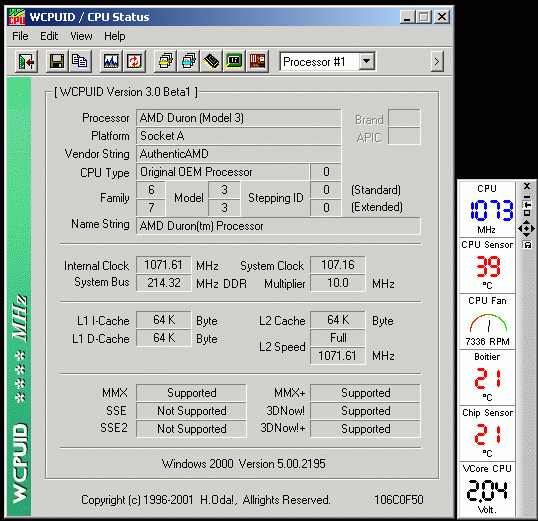538x521 pixels.
Task: Click the 'AMD Duron(tm) Processor' name string
Action: coord(278,226)
